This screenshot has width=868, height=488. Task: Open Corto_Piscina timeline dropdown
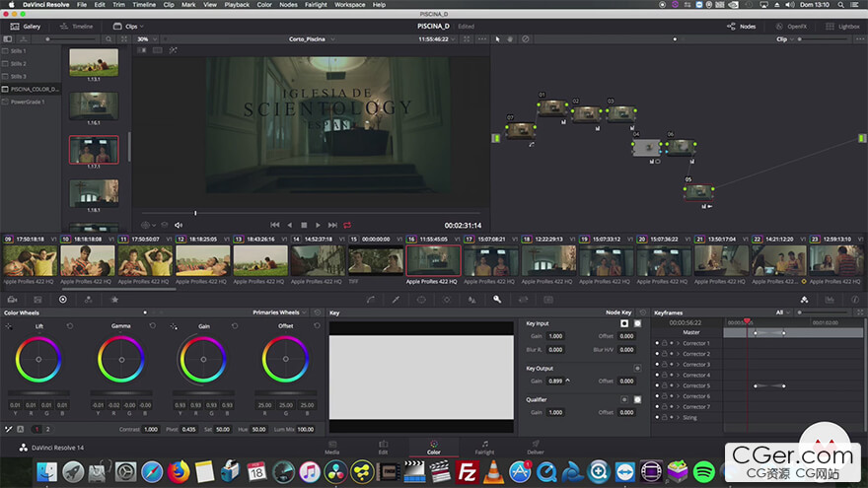pyautogui.click(x=312, y=39)
